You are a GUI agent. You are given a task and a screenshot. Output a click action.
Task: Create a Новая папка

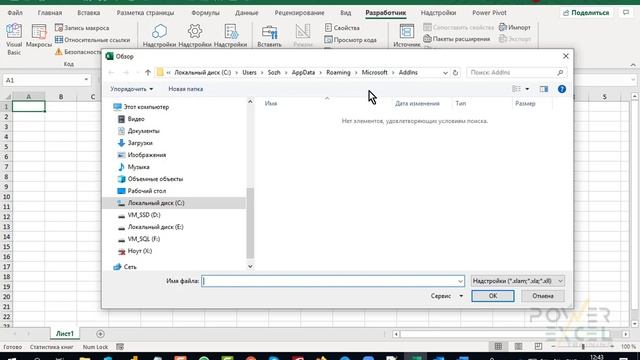(186, 89)
